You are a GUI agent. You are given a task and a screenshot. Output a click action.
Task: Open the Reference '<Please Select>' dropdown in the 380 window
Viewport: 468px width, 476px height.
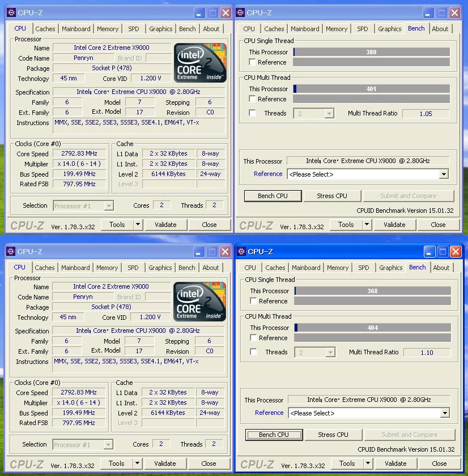[x=443, y=174]
